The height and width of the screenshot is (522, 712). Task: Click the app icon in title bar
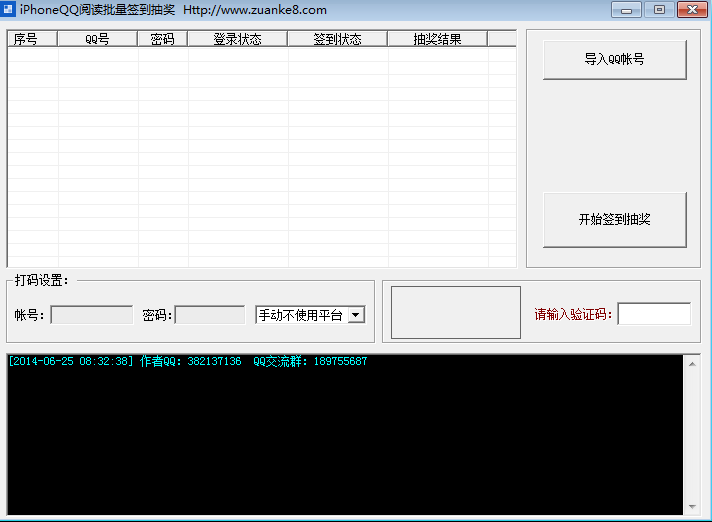click(8, 9)
